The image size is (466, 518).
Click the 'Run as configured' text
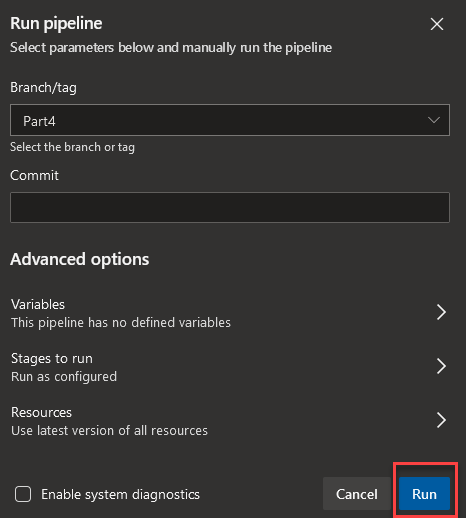pos(64,377)
